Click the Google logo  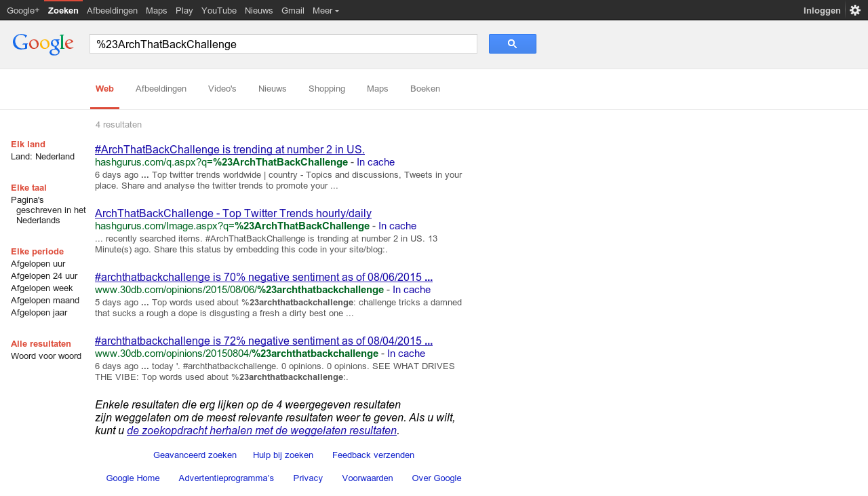point(43,44)
